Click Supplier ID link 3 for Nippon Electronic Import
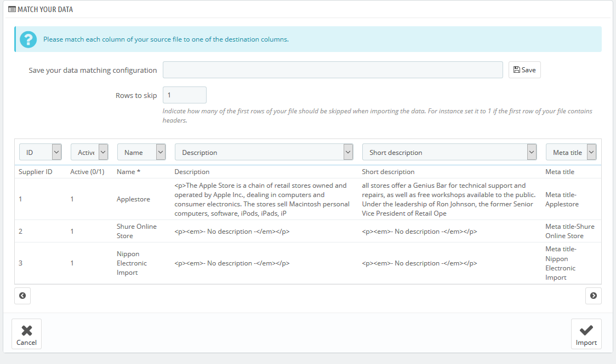The image size is (616, 364). click(x=20, y=263)
